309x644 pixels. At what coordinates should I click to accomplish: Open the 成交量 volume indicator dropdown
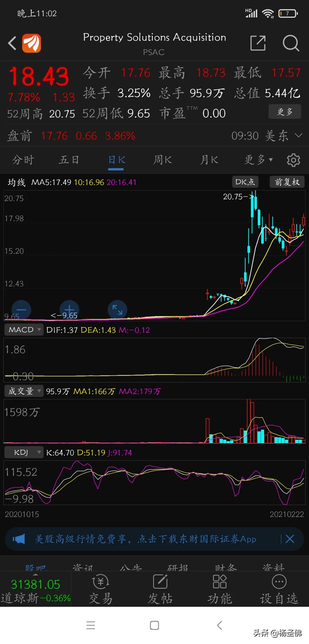point(24,391)
